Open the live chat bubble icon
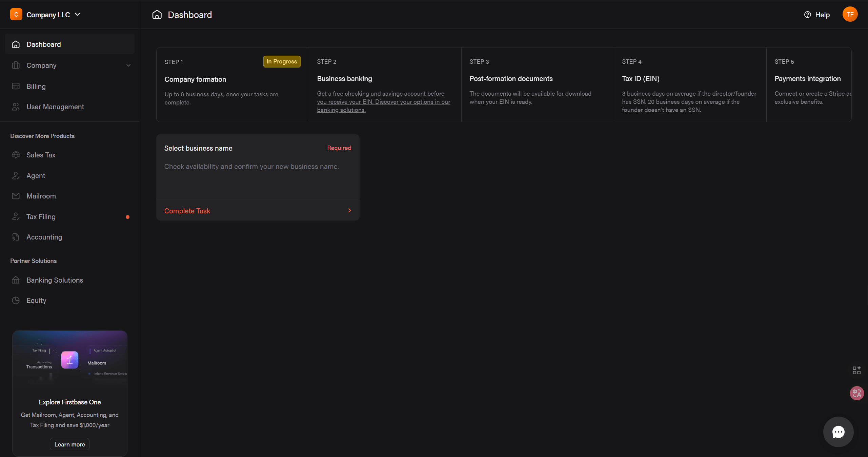The height and width of the screenshot is (457, 868). [838, 432]
